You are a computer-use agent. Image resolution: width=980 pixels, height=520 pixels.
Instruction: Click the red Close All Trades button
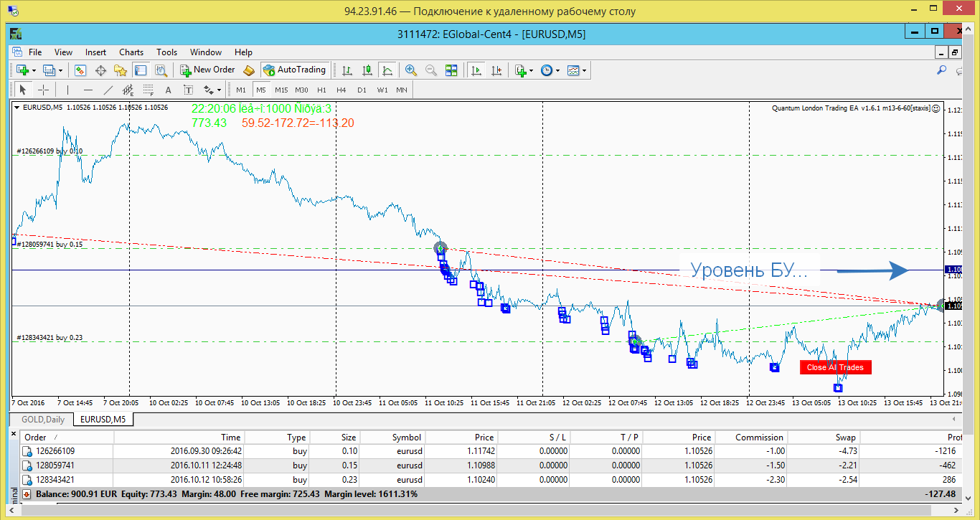coord(835,367)
